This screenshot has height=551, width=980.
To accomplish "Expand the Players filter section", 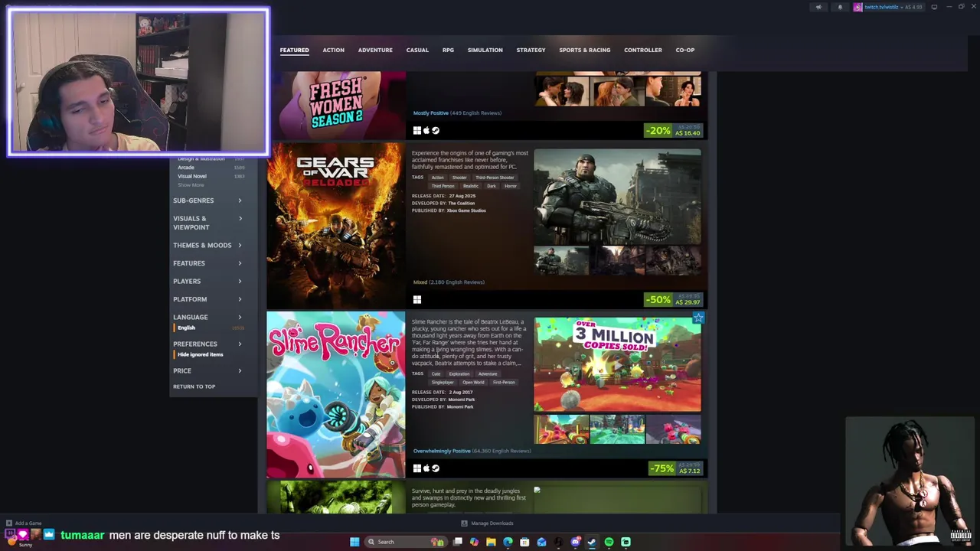I will pos(207,281).
